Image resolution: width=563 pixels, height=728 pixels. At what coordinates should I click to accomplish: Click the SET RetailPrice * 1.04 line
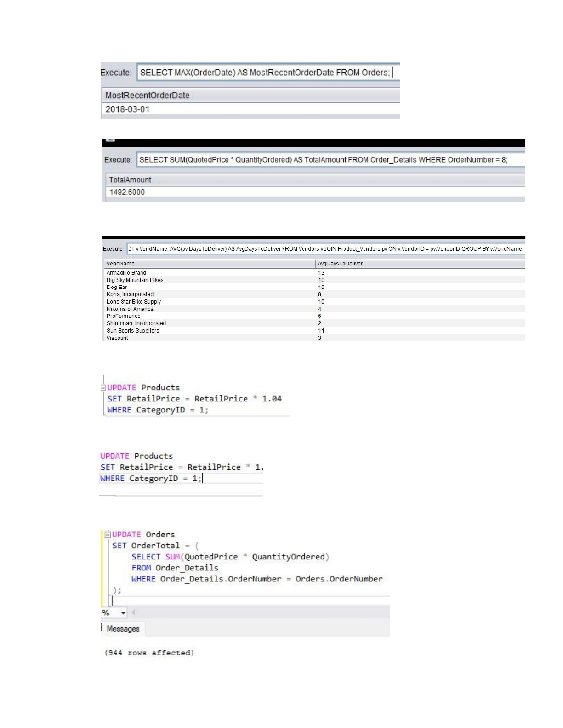[x=194, y=399]
